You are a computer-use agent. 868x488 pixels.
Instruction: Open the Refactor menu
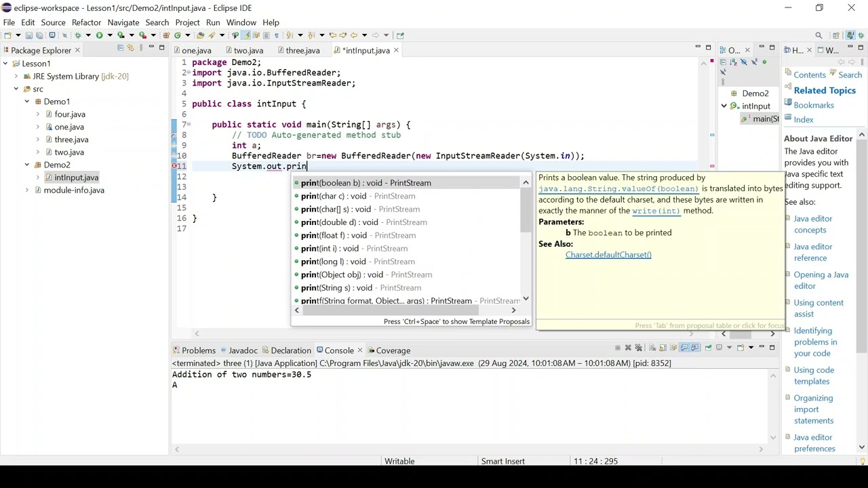tap(86, 22)
